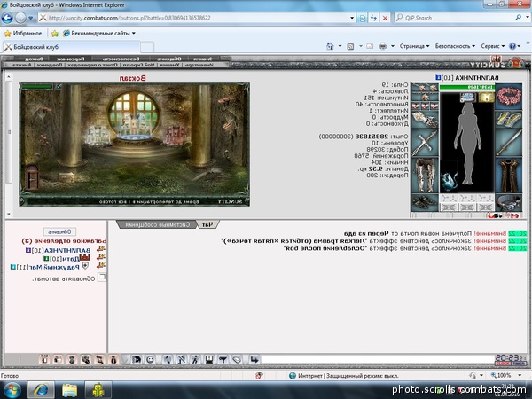Open the recent pages arrow beside Forward
Screen dimensions: 532x399
(30, 18)
